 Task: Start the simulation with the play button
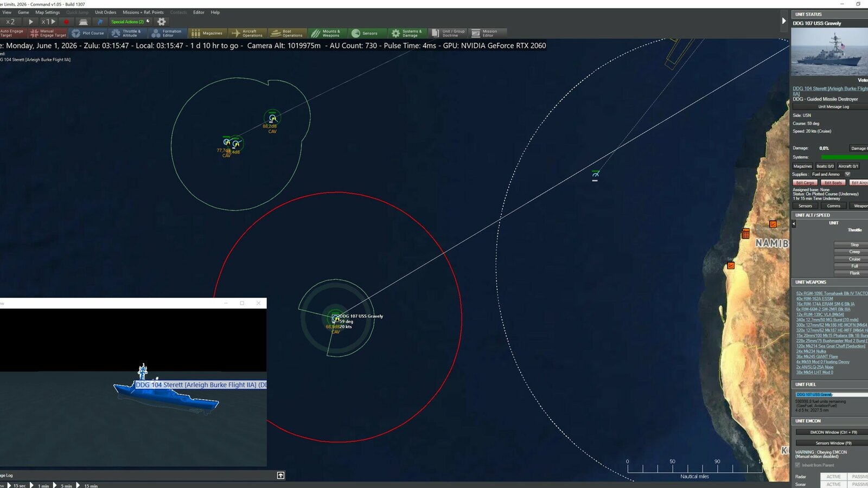coord(30,22)
